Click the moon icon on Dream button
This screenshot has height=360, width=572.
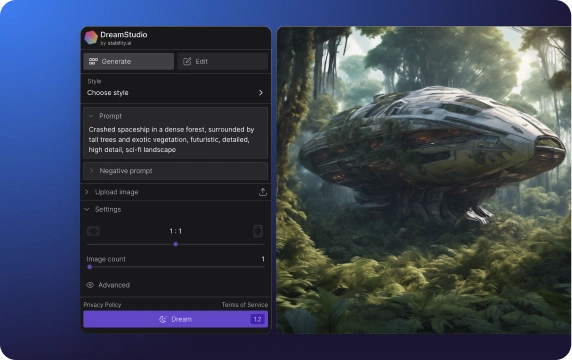tap(163, 319)
